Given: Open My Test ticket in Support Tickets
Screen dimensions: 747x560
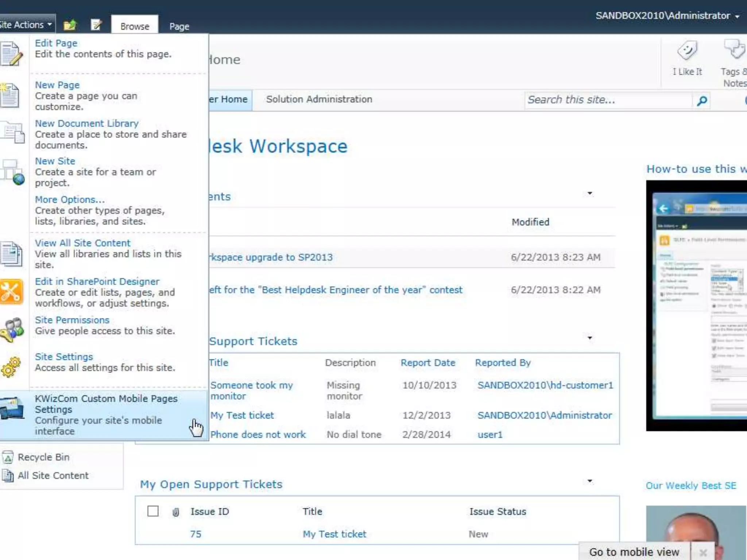Looking at the screenshot, I should [242, 415].
